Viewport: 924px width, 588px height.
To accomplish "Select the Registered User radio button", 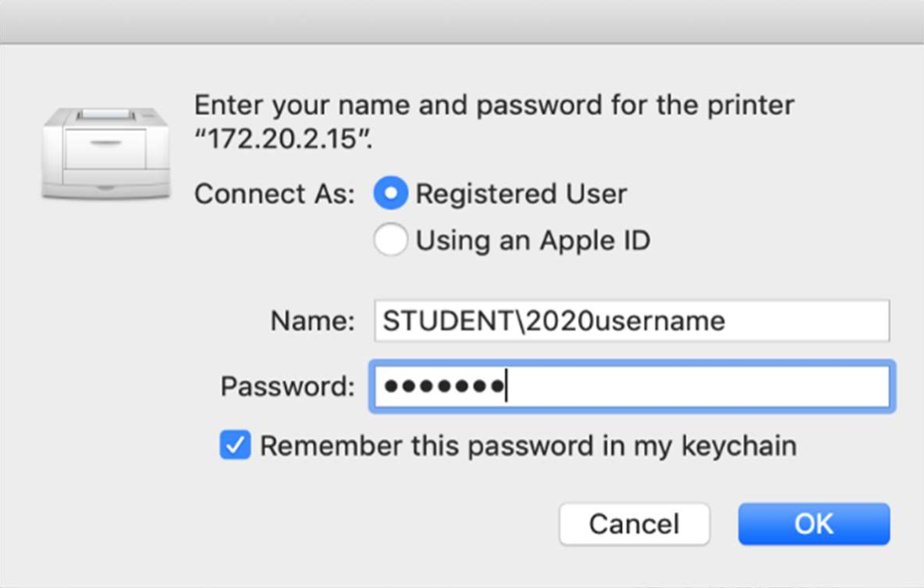I will coord(390,193).
